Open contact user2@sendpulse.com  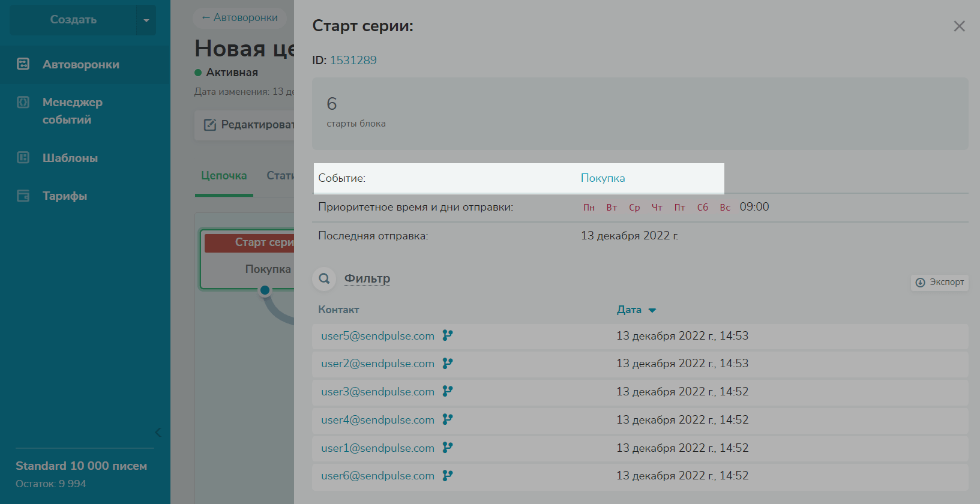pos(377,364)
